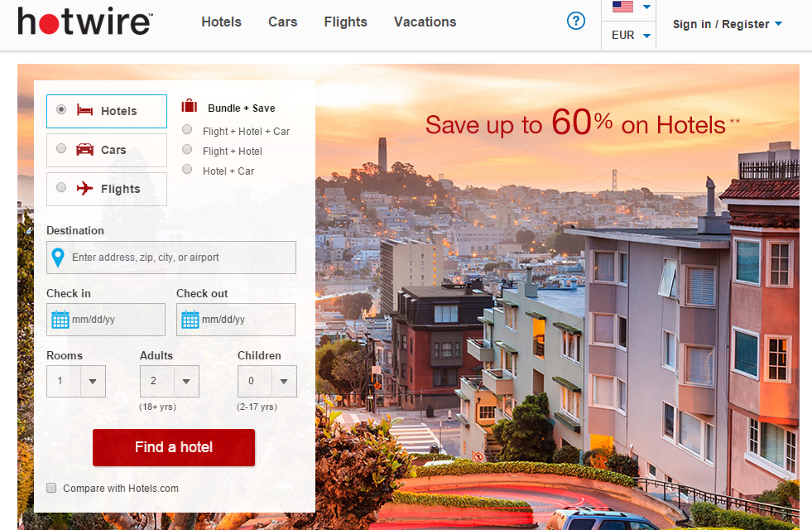The image size is (812, 530).
Task: Open the EUR currency dropdown
Action: click(629, 36)
